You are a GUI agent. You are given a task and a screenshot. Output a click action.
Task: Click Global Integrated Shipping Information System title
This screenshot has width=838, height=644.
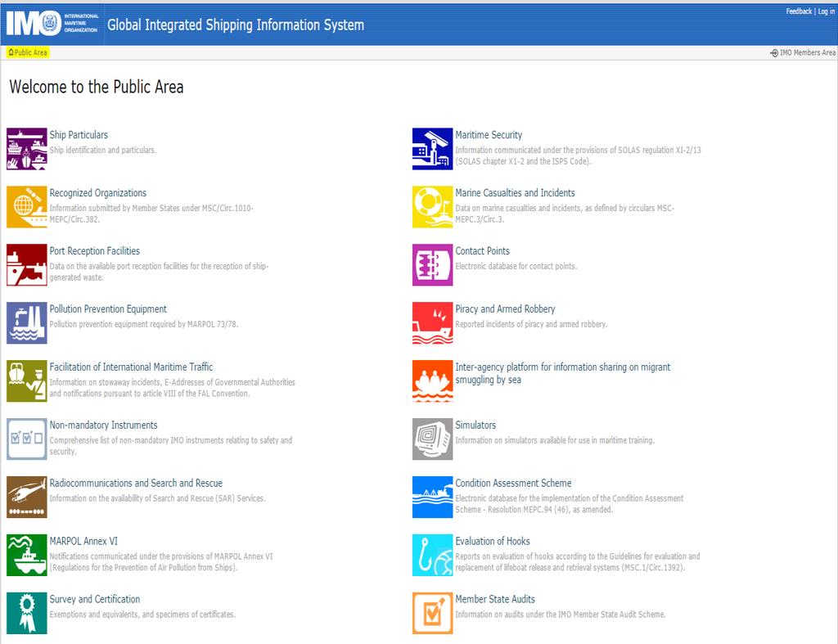pos(236,25)
